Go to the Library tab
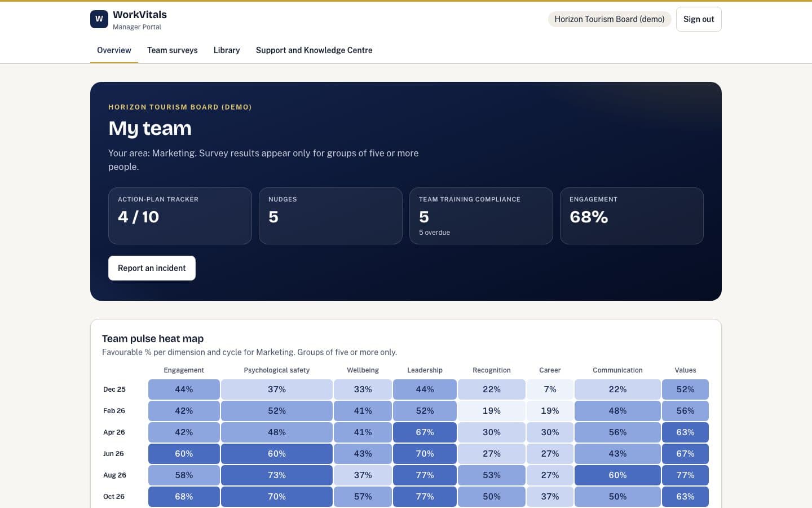 point(227,50)
